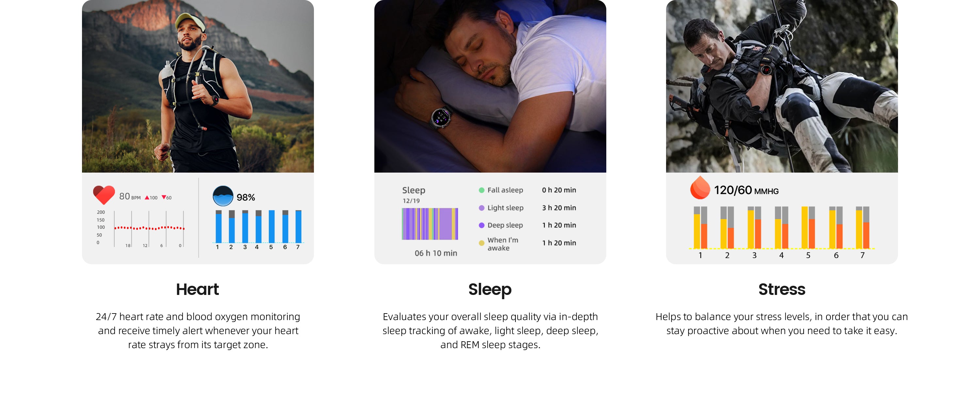
Task: Click the red dotted heart rate graph
Action: (149, 228)
